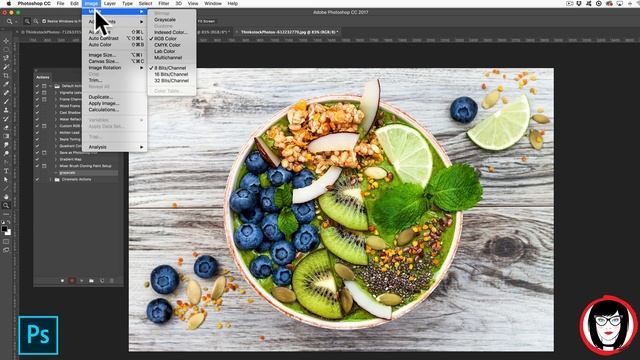Open the Analysis submenu

(115, 147)
